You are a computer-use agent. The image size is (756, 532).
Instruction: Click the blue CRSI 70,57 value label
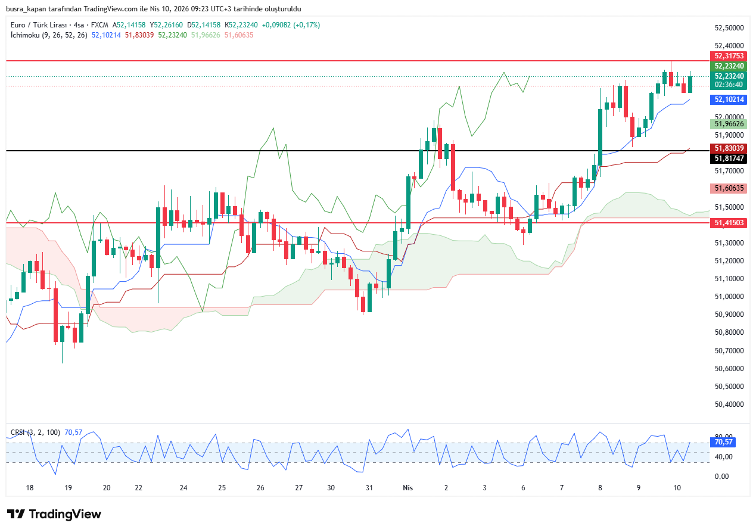pos(723,442)
